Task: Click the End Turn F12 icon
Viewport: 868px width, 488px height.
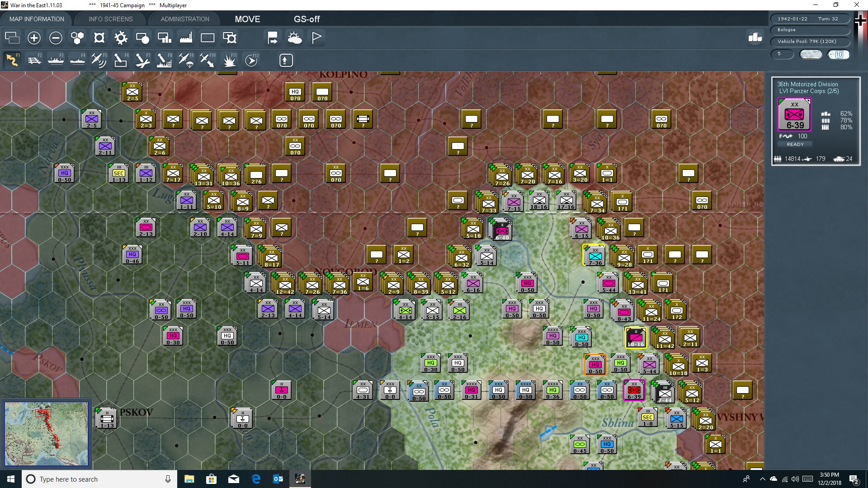Action: [251, 60]
